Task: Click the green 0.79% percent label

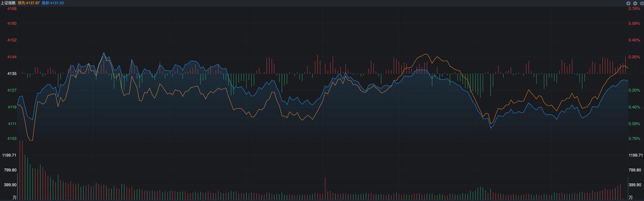Action: click(x=634, y=139)
